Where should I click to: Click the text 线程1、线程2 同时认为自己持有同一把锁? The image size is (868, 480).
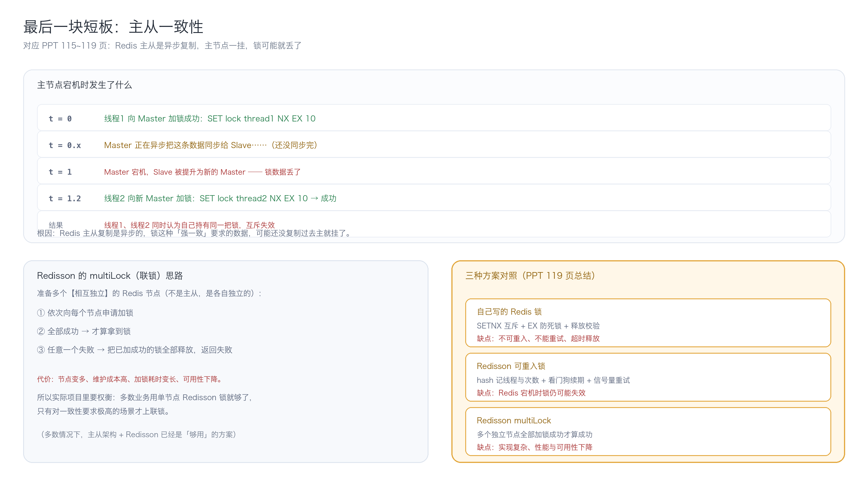[190, 225]
